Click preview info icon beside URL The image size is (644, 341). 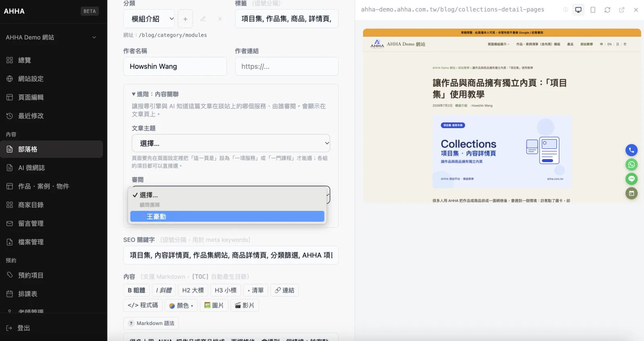[566, 10]
